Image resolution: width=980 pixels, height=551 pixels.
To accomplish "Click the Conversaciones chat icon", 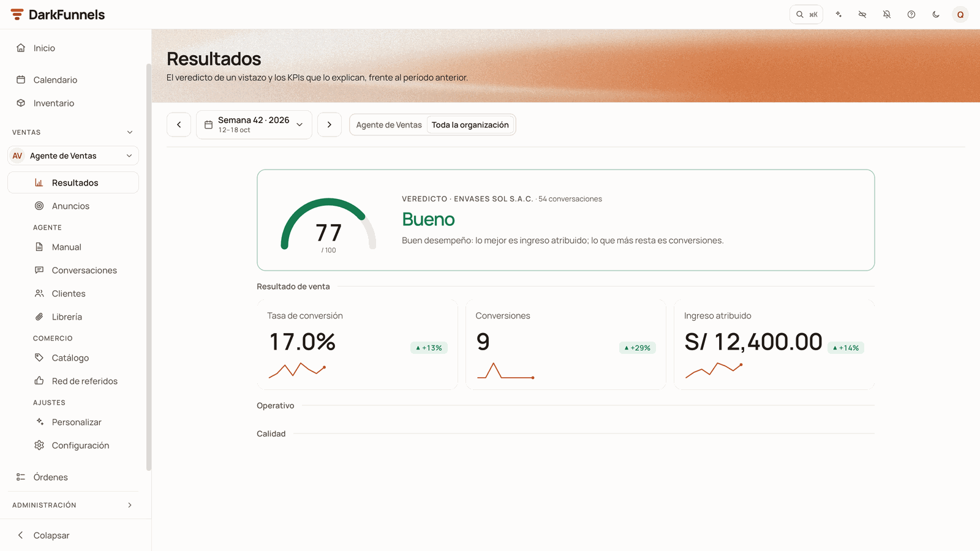I will coord(39,270).
